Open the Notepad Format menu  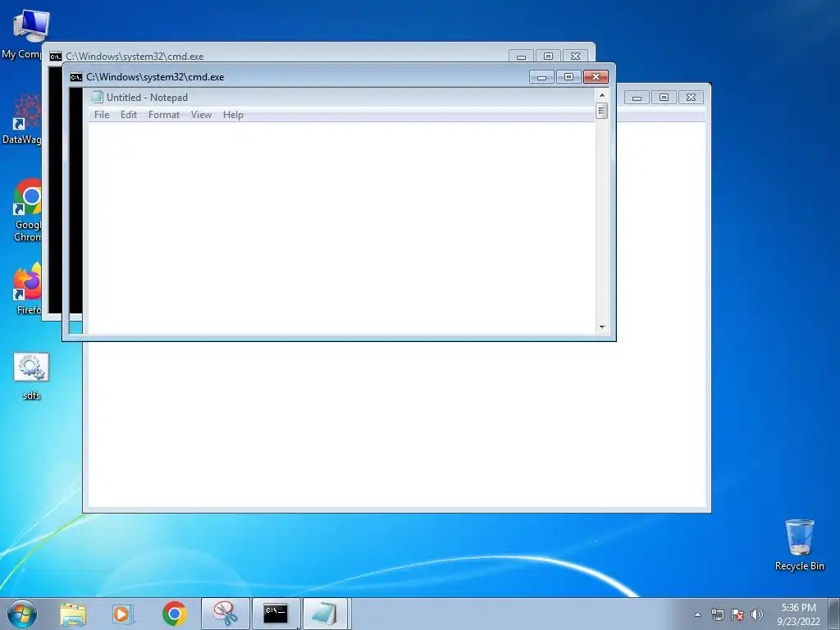click(x=164, y=115)
